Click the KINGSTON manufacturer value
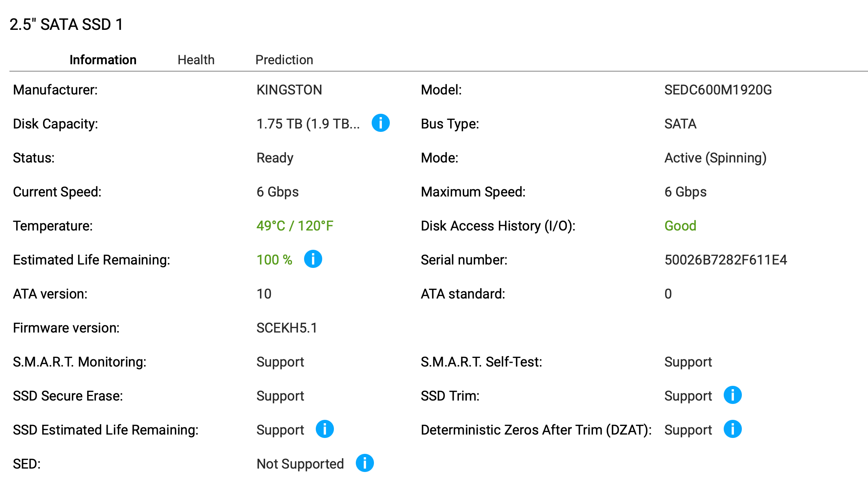 coord(289,90)
